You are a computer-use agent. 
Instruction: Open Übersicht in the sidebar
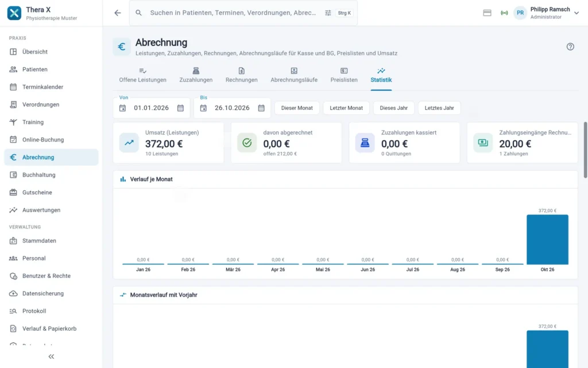click(x=51, y=52)
